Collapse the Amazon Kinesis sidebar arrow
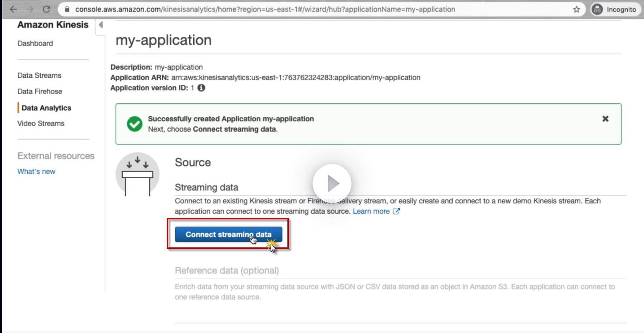 click(101, 25)
